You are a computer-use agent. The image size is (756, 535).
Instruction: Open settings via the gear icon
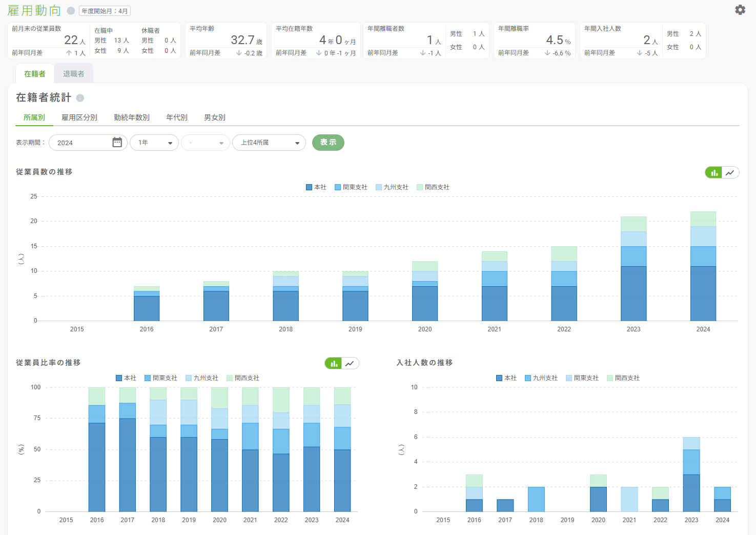[740, 10]
